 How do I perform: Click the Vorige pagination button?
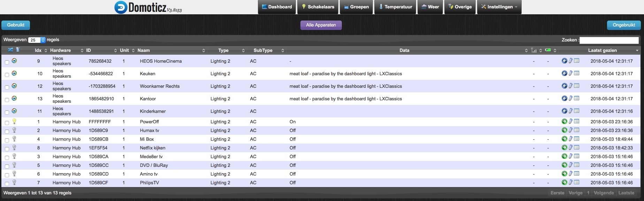pyautogui.click(x=576, y=193)
